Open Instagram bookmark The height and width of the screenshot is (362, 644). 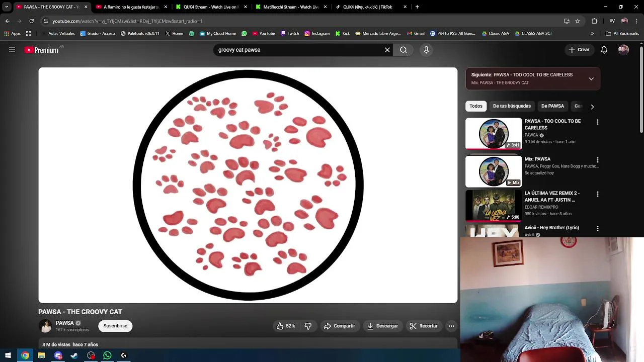click(317, 34)
